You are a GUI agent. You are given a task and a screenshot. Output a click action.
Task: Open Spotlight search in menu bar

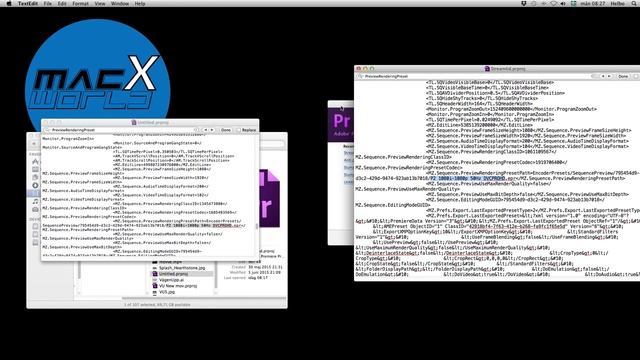point(634,3)
